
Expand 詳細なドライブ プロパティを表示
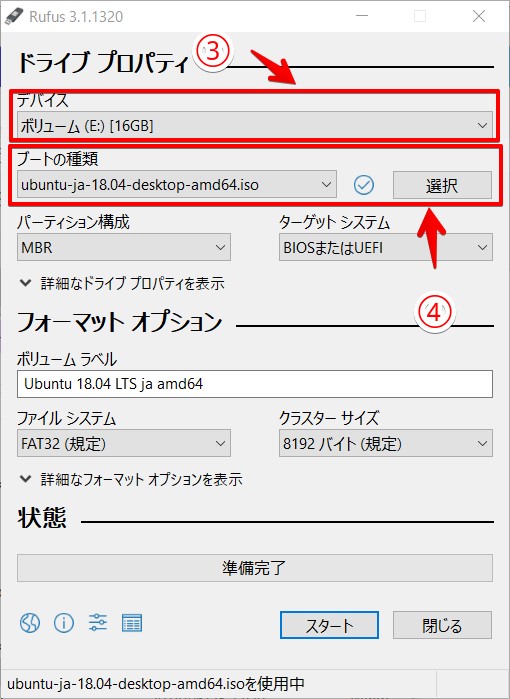tap(122, 284)
